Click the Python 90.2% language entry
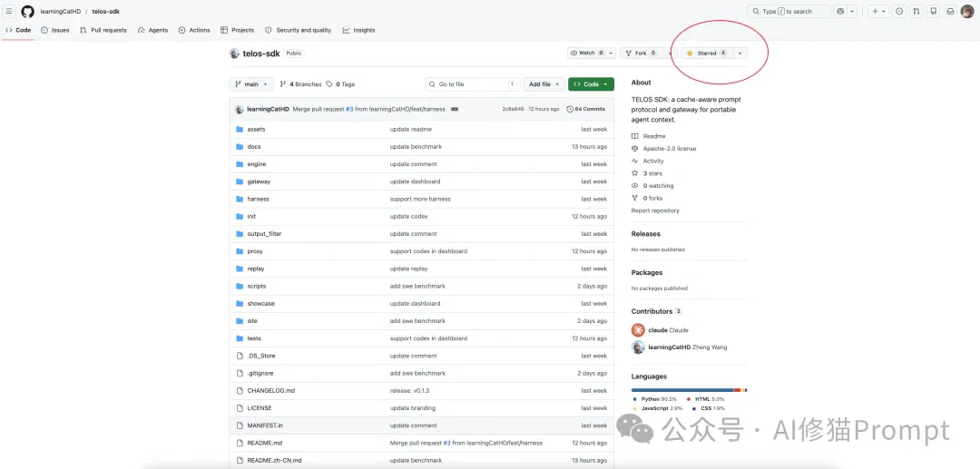Viewport: 980px width, 469px height. coord(656,398)
